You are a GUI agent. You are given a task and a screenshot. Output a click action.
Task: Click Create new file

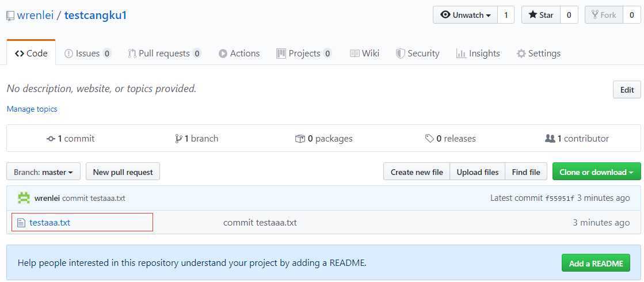click(417, 172)
